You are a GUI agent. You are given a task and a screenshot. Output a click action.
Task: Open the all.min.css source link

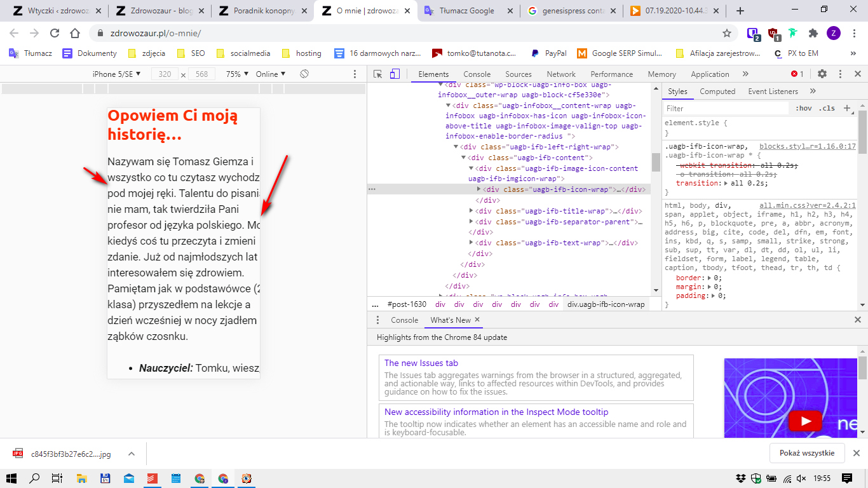pyautogui.click(x=808, y=205)
